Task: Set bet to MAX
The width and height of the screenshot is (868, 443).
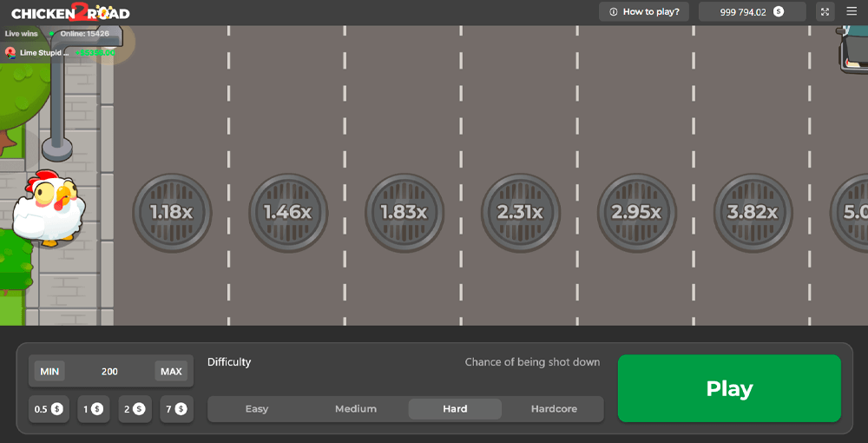Action: (x=171, y=372)
